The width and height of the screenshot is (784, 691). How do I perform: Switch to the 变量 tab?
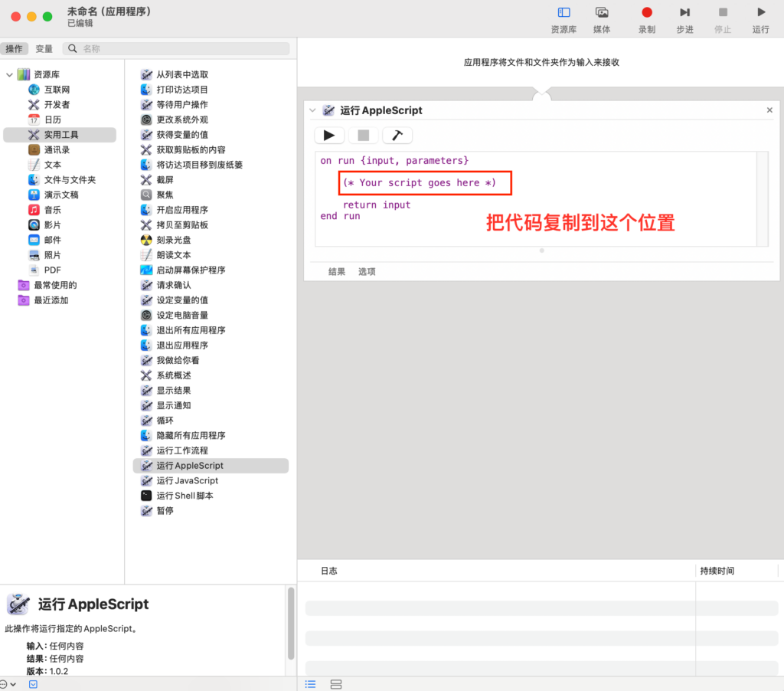tap(44, 47)
